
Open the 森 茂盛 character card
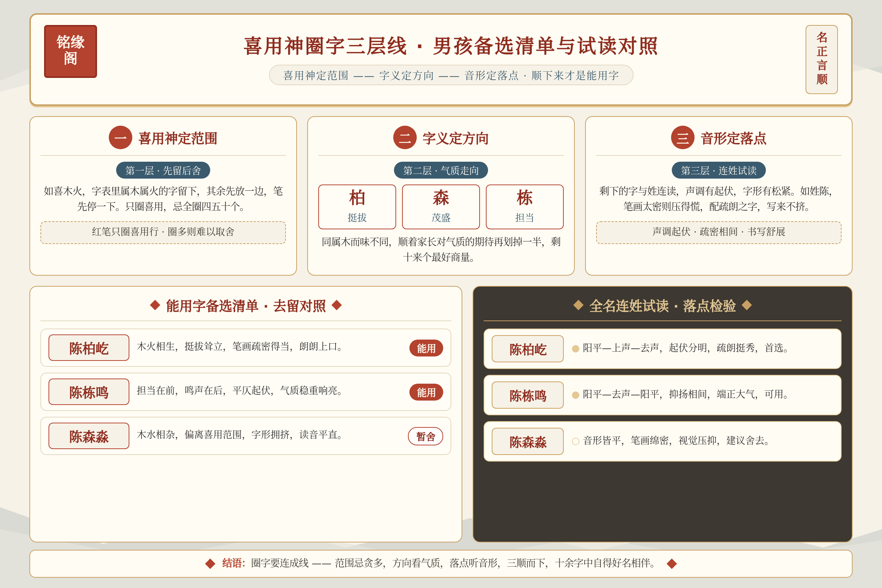(441, 207)
